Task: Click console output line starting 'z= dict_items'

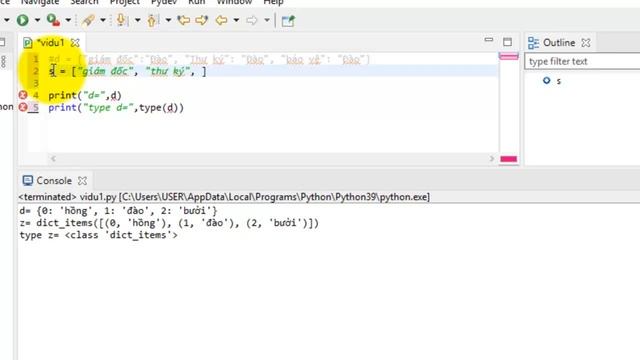Action: pyautogui.click(x=169, y=223)
